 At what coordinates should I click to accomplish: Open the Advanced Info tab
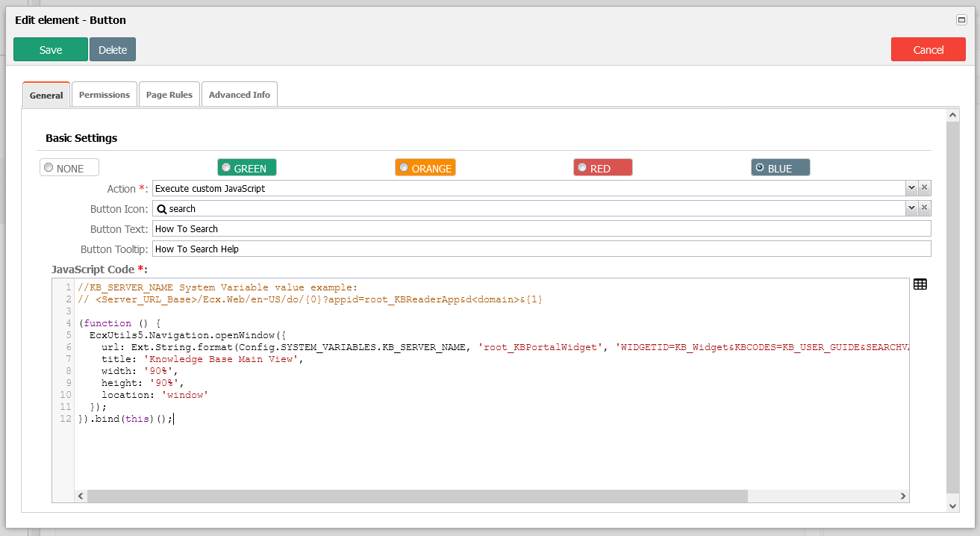240,95
